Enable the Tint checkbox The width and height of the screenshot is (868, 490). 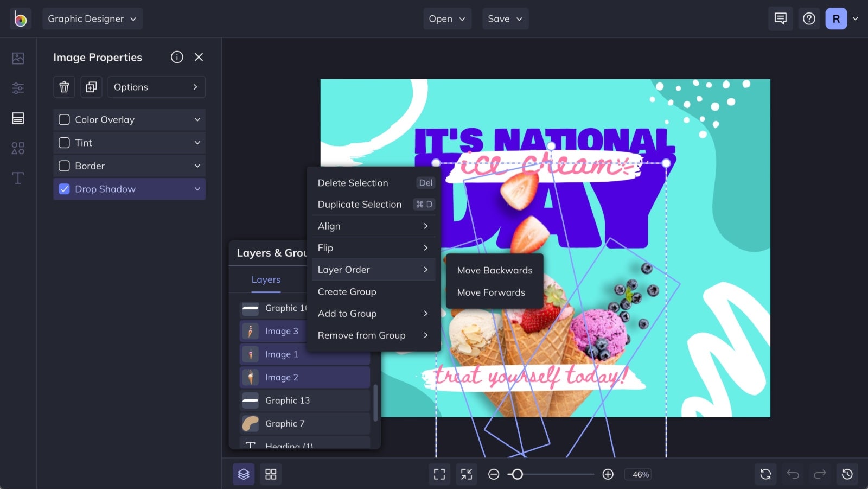[64, 143]
